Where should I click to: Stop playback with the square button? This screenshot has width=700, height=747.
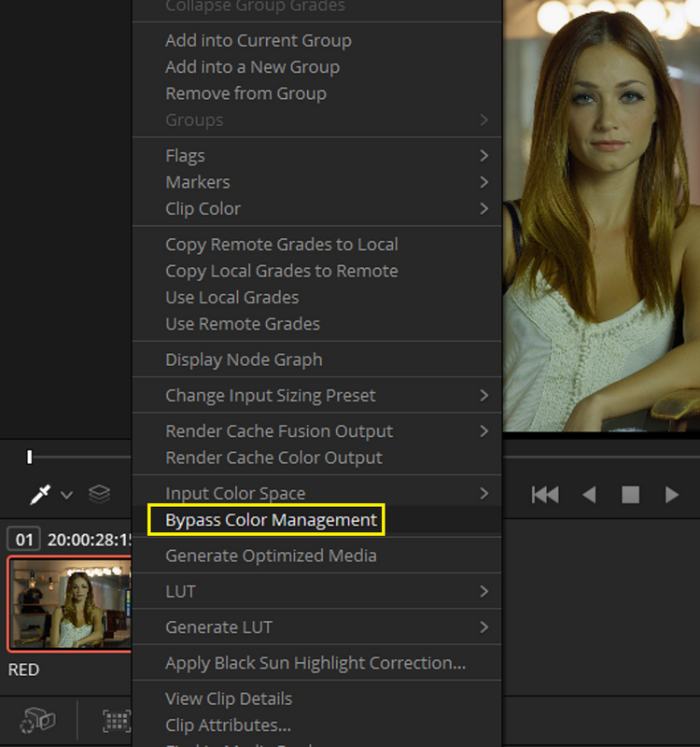[631, 495]
